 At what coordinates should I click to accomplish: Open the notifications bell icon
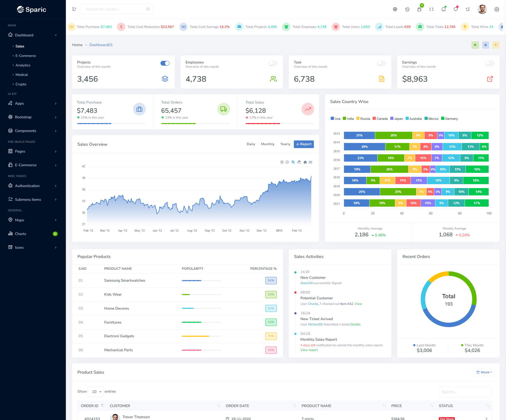pos(444,9)
